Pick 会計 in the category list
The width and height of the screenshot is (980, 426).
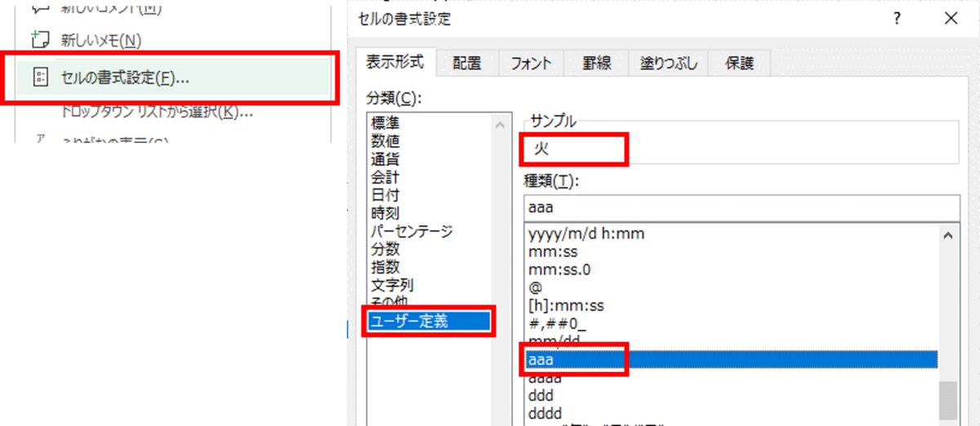(385, 178)
